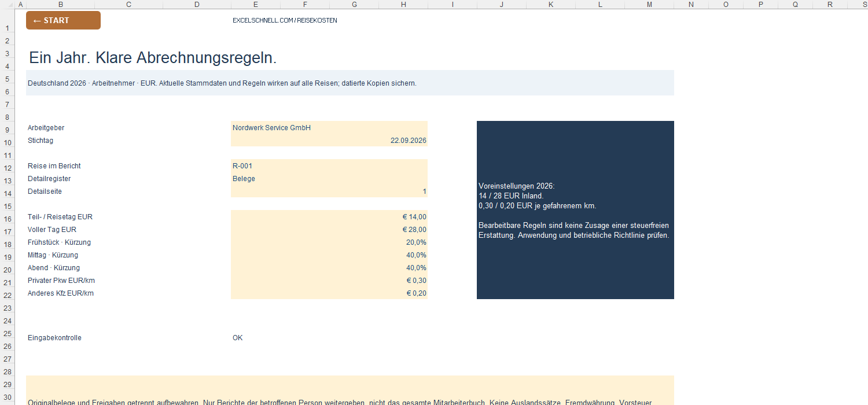868x405 pixels.
Task: Click the START back button
Action: click(x=63, y=20)
